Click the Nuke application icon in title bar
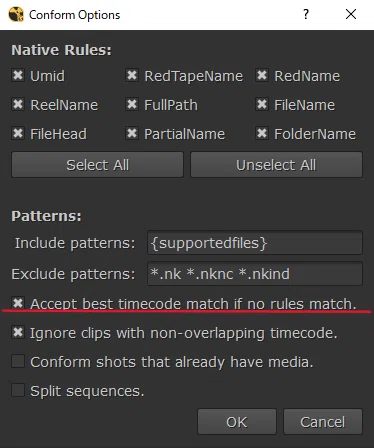The image size is (374, 448). [16, 14]
